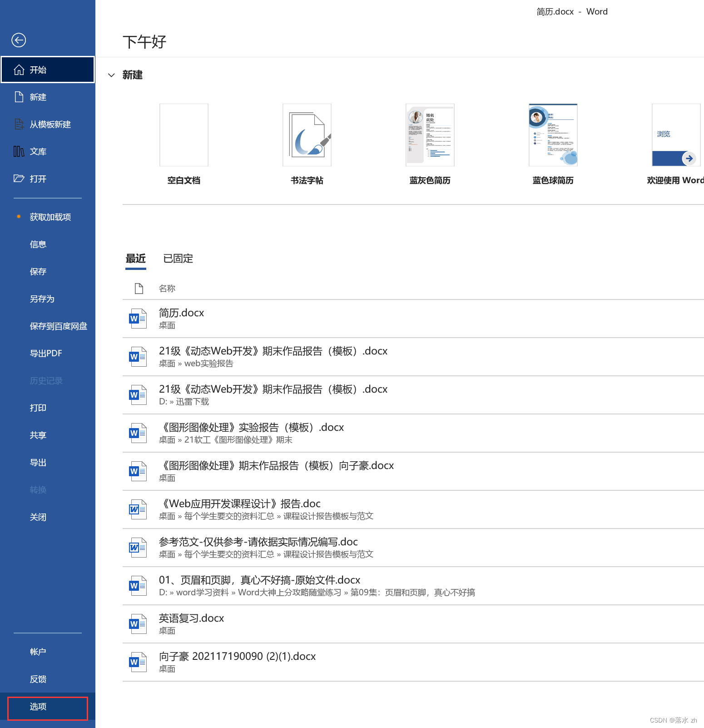Click Word icon of 01、页眉和页脚 file
Image resolution: width=704 pixels, height=728 pixels.
pyautogui.click(x=138, y=586)
